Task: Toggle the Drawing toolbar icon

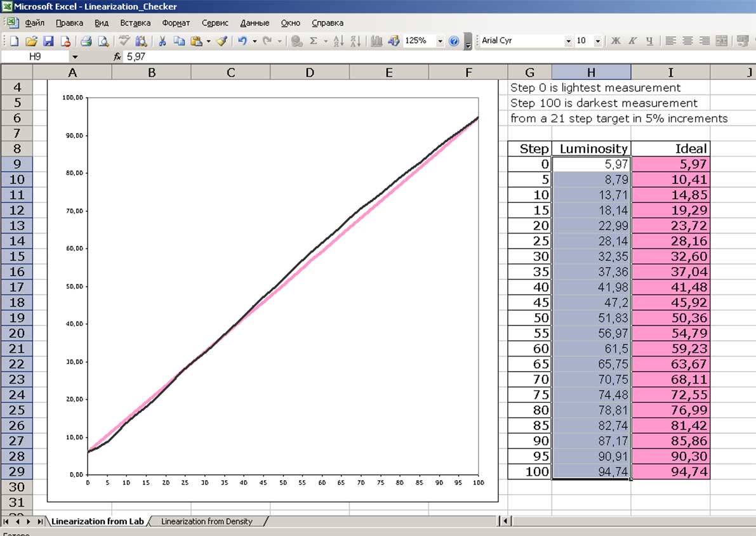Action: (x=394, y=41)
